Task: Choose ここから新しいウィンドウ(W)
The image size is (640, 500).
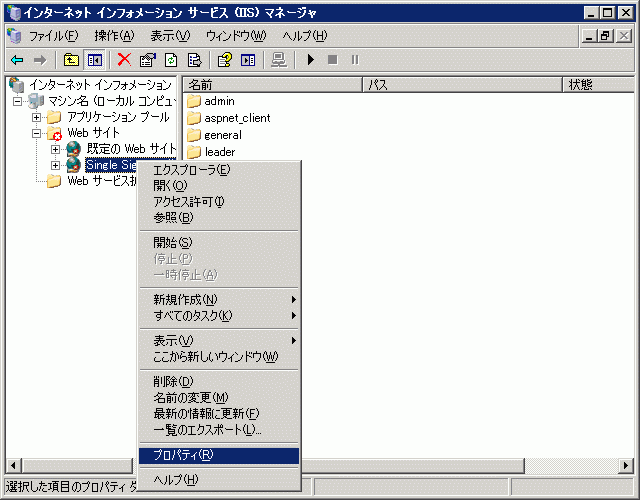Action: 219,357
